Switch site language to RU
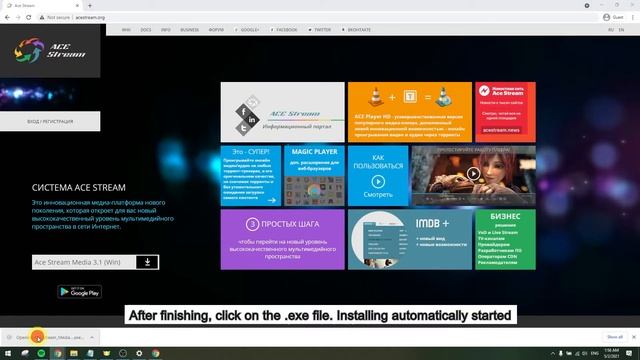The height and width of the screenshot is (360, 640). tap(611, 30)
